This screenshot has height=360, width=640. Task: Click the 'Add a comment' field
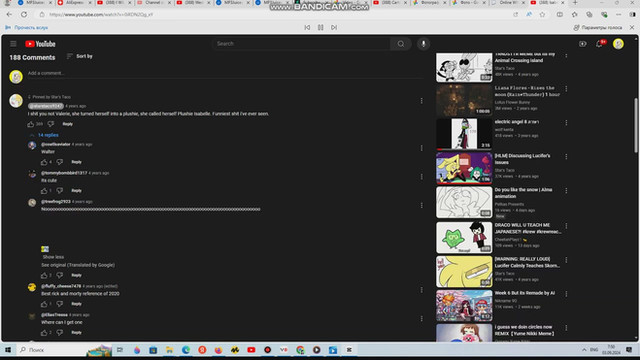[x=226, y=73]
